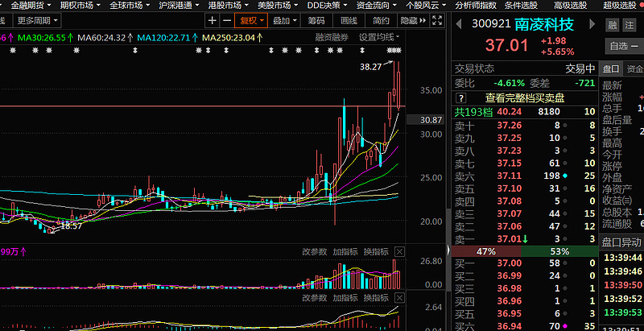Open 高级选股 advanced screener
Viewport: 644px width, 331px height.
pyautogui.click(x=571, y=6)
